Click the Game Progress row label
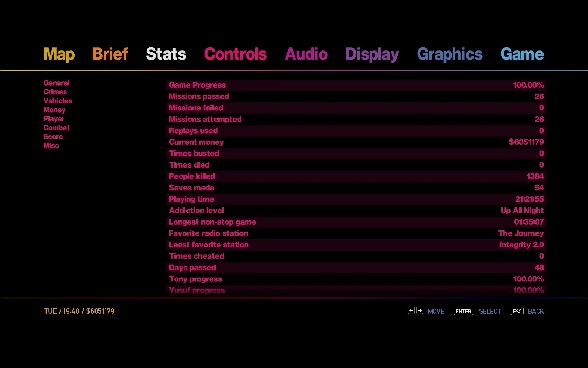Viewport: 588px width, 368px height. tap(197, 85)
